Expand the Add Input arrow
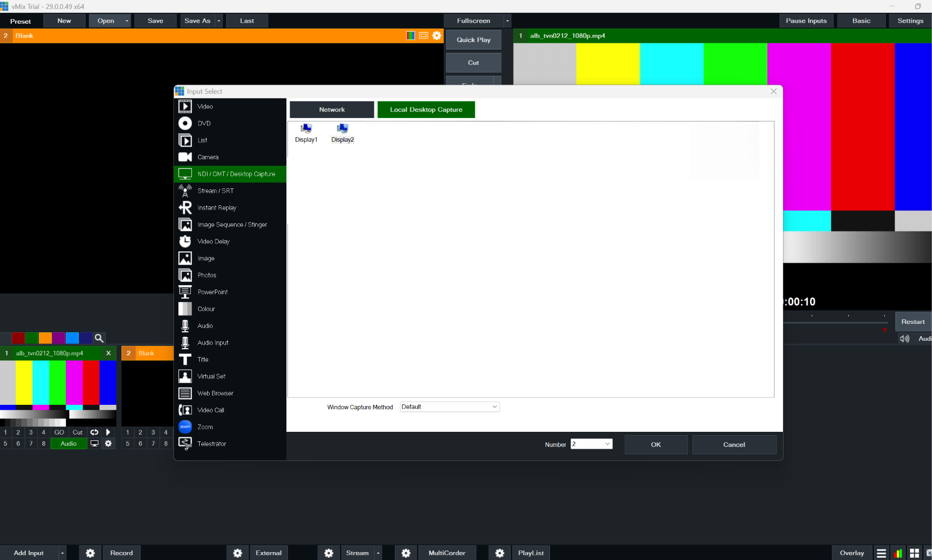The image size is (932, 560). point(62,553)
